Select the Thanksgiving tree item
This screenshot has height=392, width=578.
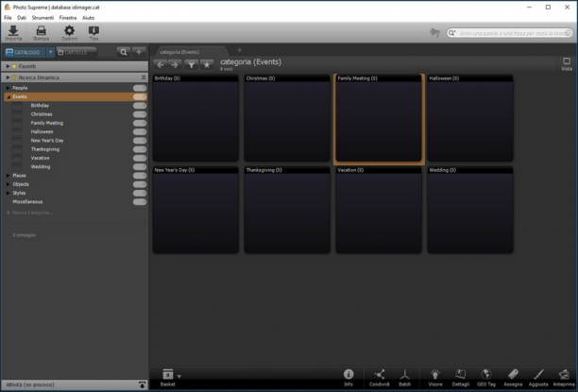(x=45, y=149)
